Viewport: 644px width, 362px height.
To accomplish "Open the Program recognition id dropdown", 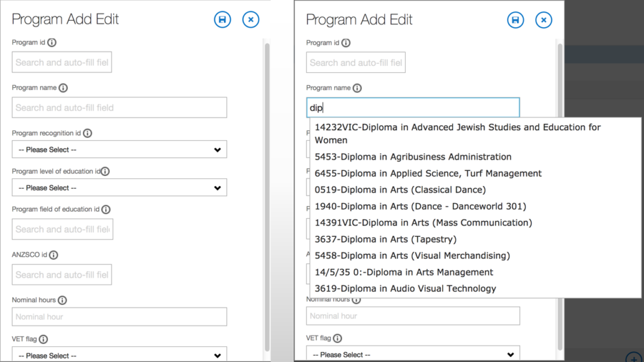I will 119,149.
